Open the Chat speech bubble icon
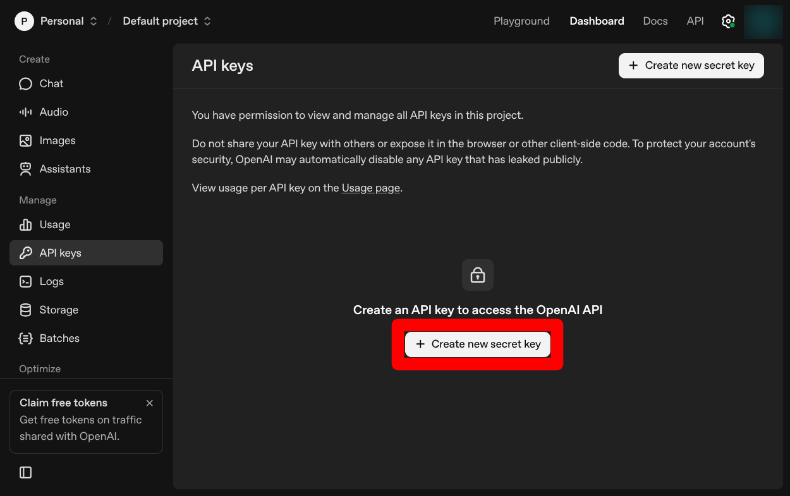The width and height of the screenshot is (790, 496). click(x=25, y=84)
